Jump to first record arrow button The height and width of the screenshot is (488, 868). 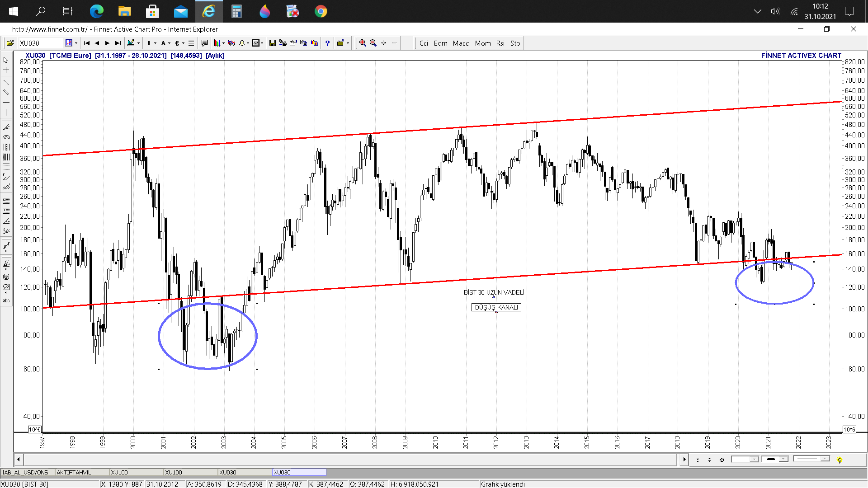point(87,43)
